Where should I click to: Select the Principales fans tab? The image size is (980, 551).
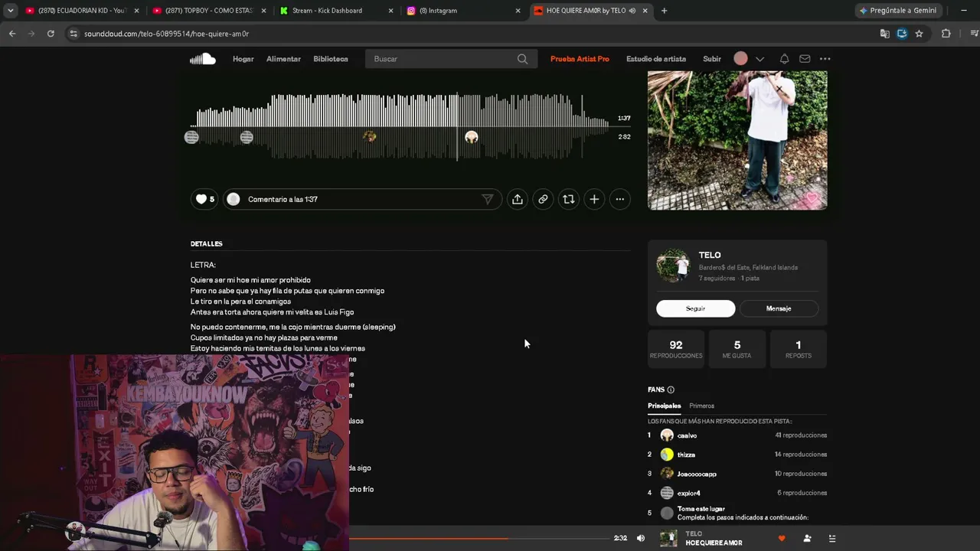pyautogui.click(x=664, y=406)
